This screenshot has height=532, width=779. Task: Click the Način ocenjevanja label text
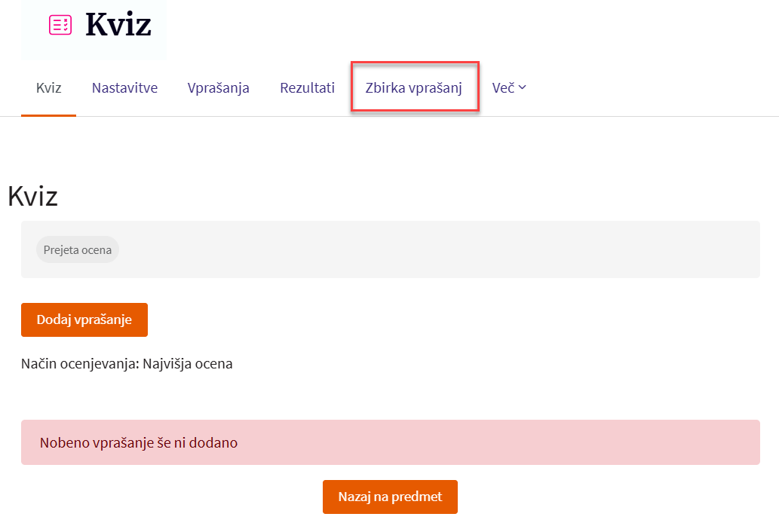point(81,364)
